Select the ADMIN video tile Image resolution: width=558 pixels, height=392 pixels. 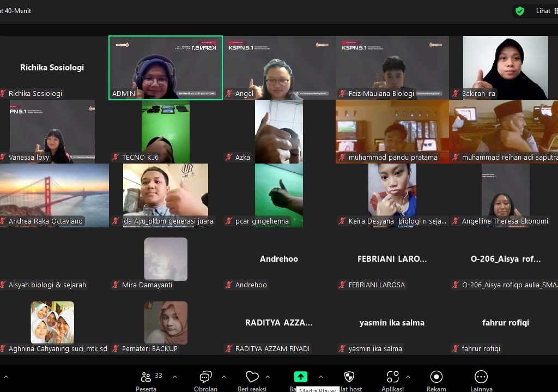pos(166,68)
